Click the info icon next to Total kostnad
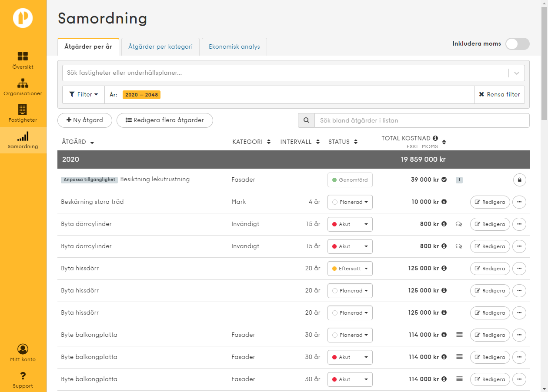The image size is (548, 392). tap(435, 138)
